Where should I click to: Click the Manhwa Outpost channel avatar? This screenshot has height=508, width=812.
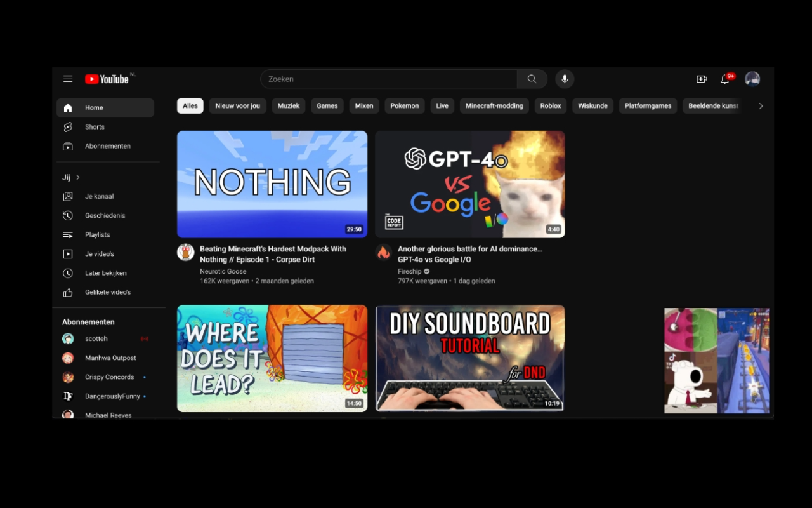pos(68,358)
